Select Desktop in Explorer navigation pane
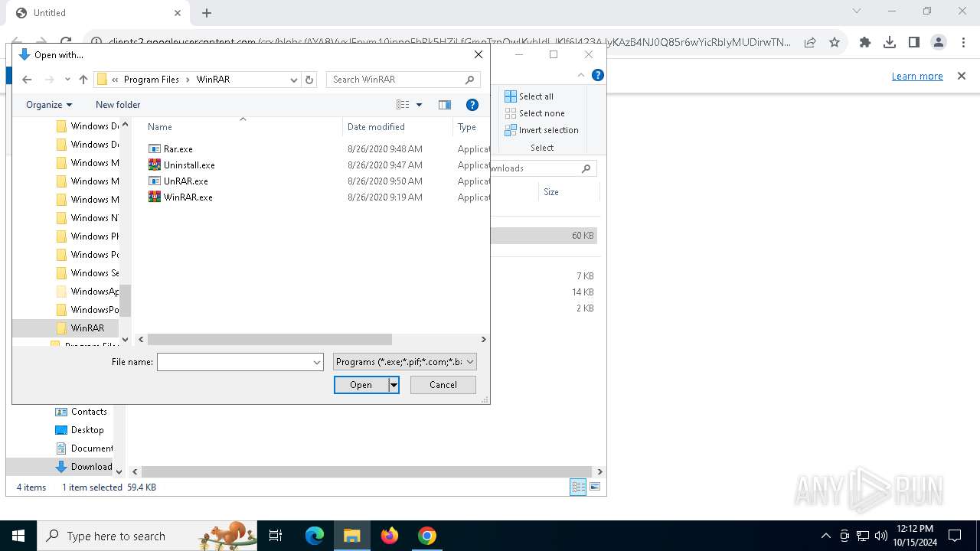The image size is (980, 551). [80, 430]
